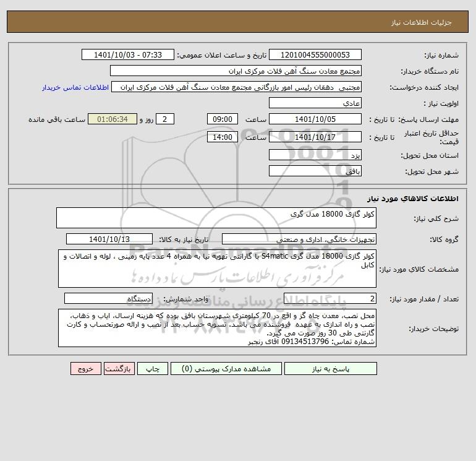The image size is (476, 461).
Task: Click the section heading اطلاعات کالاهای مورد نیاز
Action: (x=413, y=199)
